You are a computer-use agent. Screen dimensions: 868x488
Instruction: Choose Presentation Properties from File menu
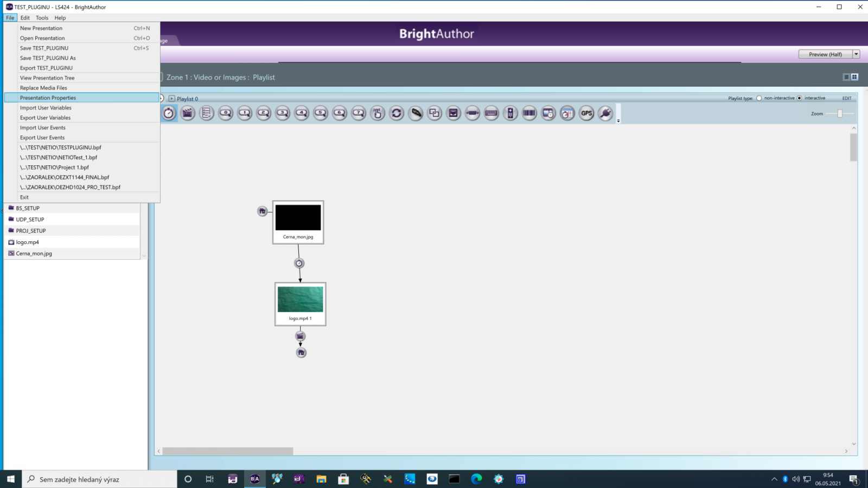pos(48,98)
